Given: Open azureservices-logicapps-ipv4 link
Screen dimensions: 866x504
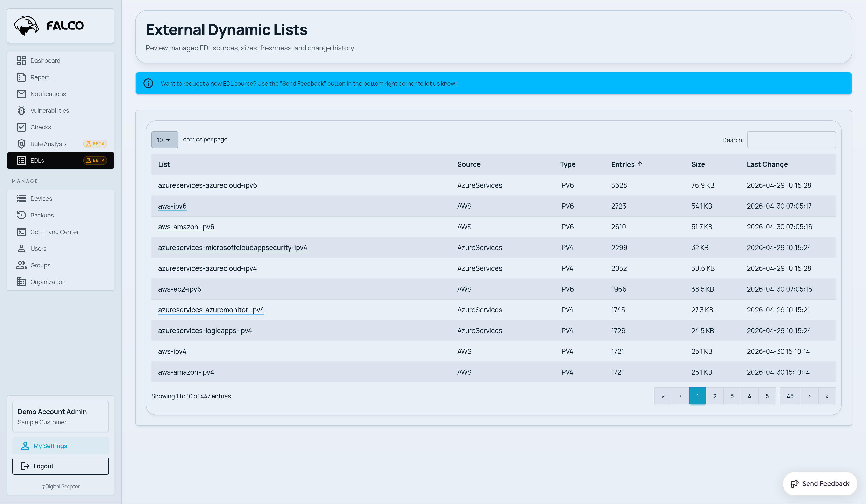Looking at the screenshot, I should 205,330.
